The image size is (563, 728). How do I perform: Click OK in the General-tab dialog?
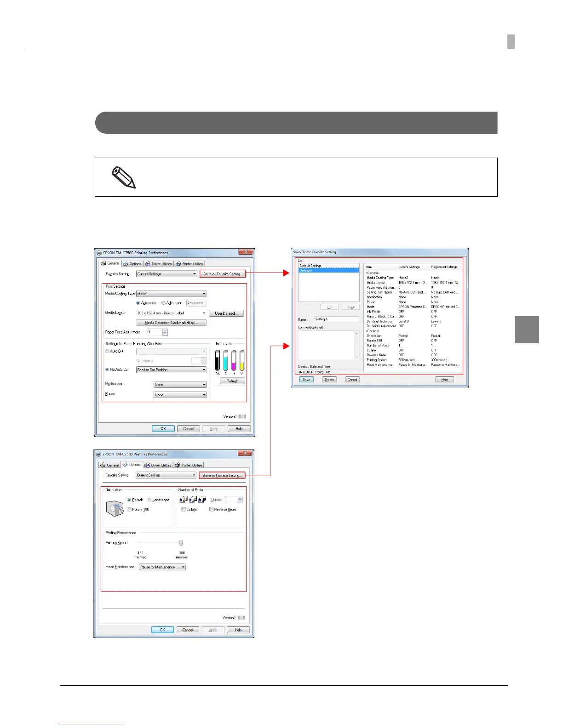(x=163, y=428)
